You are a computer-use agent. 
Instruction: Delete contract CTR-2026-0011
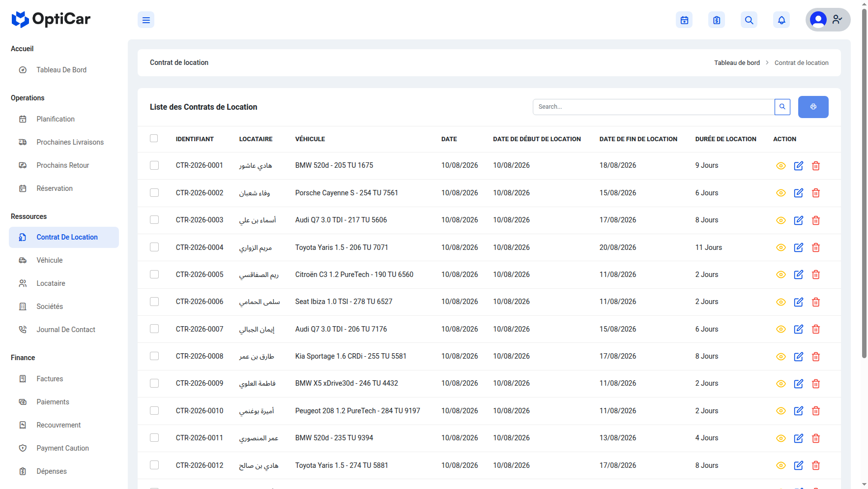816,438
